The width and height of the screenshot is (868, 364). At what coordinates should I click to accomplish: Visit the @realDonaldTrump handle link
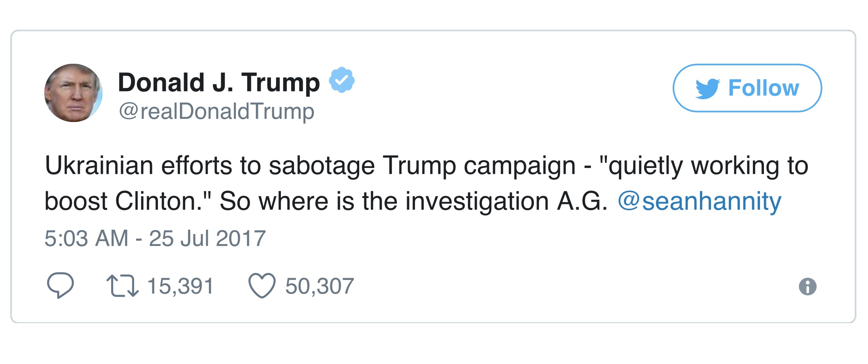pos(216,111)
